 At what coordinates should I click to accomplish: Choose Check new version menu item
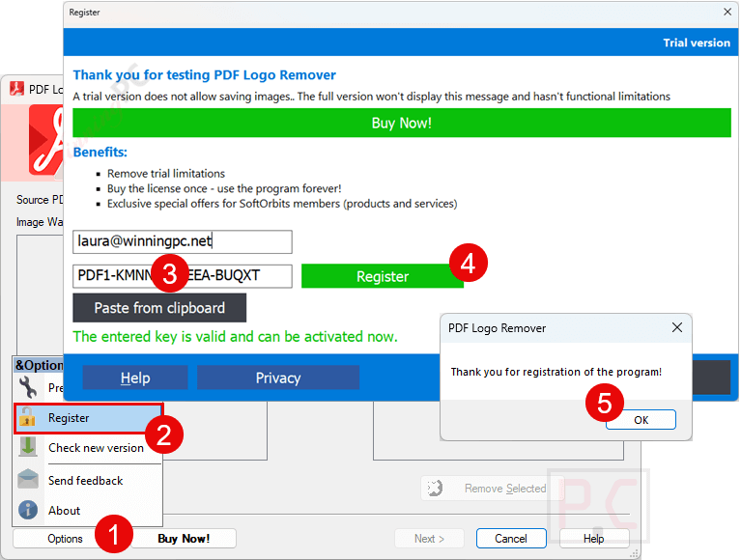tap(96, 448)
